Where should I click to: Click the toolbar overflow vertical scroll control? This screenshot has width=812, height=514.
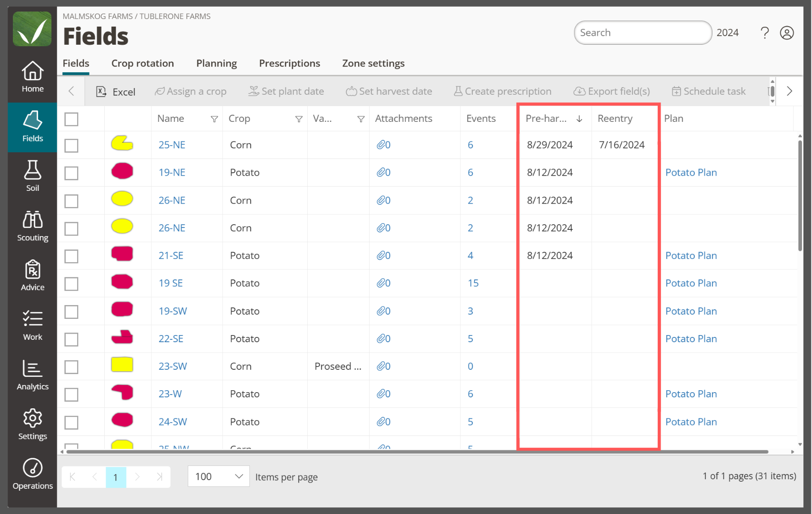772,91
